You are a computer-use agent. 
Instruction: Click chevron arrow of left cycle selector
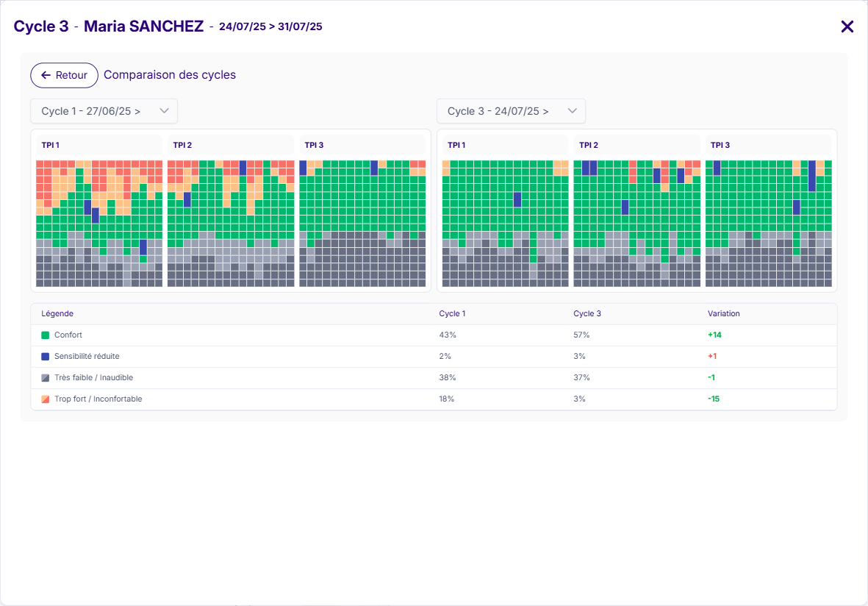164,111
